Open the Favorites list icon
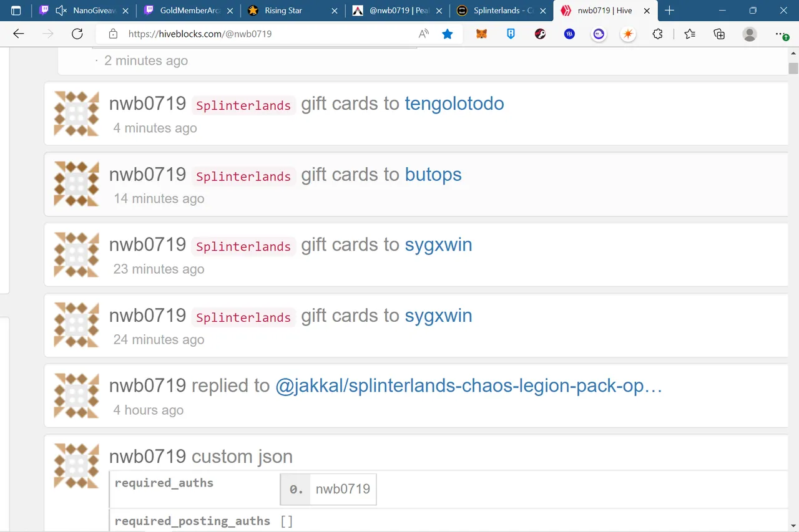The height and width of the screenshot is (532, 799). click(690, 34)
